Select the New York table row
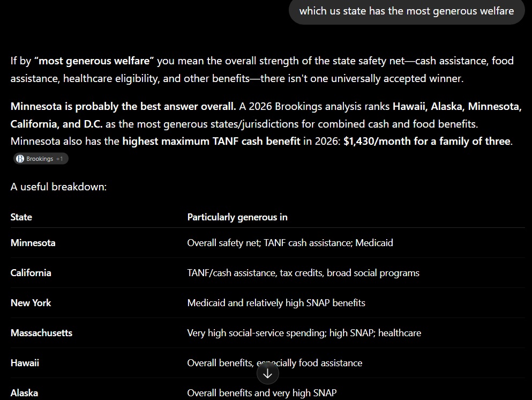This screenshot has width=532, height=400. click(268, 302)
